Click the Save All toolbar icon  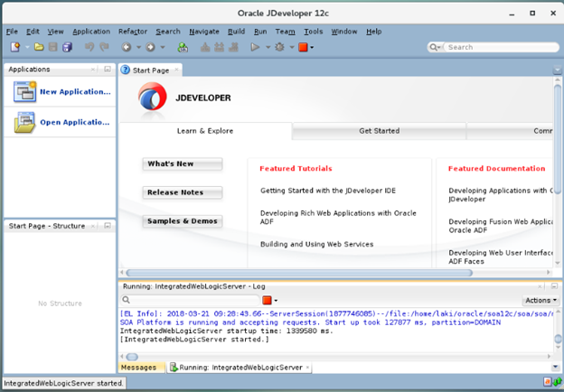[68, 47]
